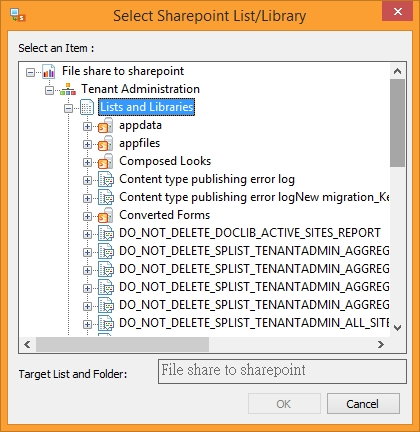Viewport: 420px width, 432px height.
Task: Click the appfiles library icon
Action: [x=105, y=144]
